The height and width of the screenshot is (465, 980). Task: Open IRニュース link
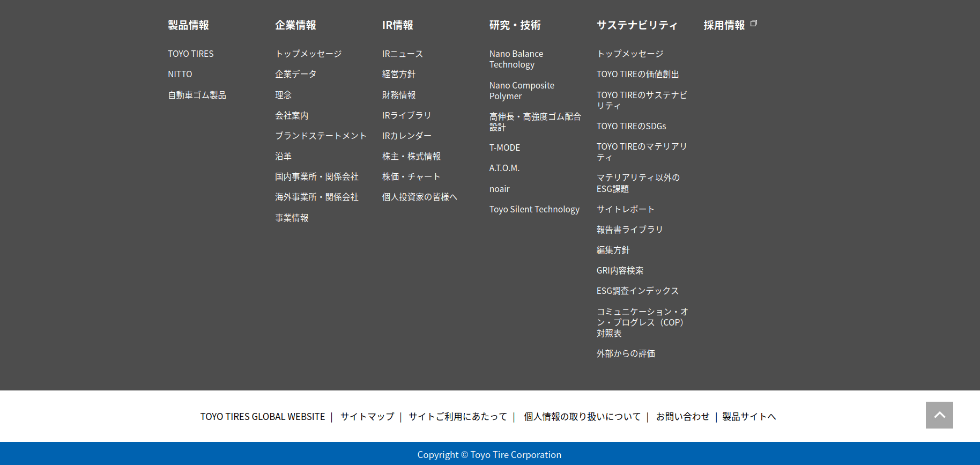(x=402, y=54)
